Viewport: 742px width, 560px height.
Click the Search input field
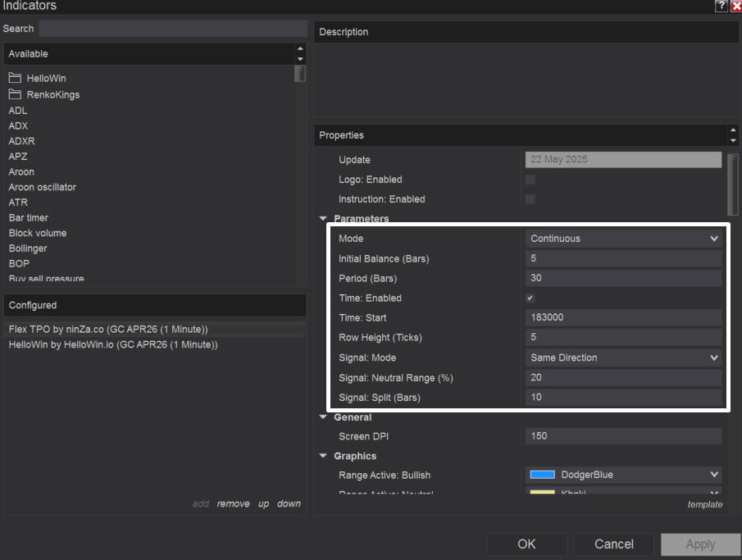(172, 29)
